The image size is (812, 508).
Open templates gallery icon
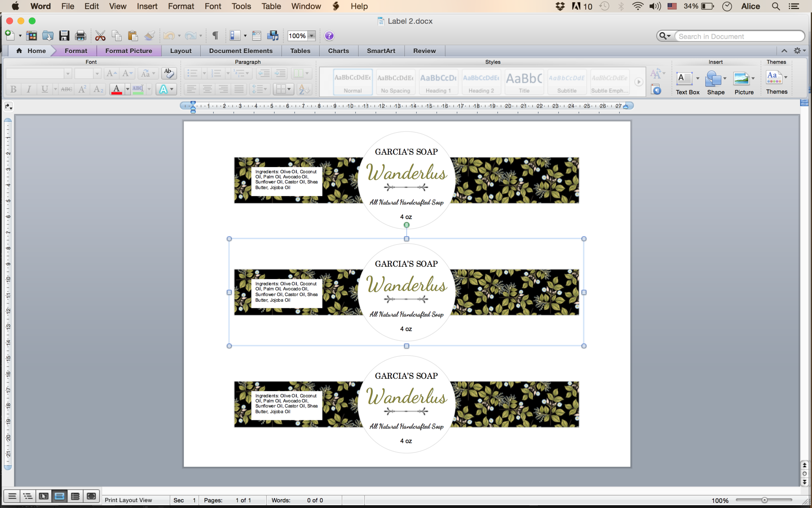pyautogui.click(x=31, y=36)
